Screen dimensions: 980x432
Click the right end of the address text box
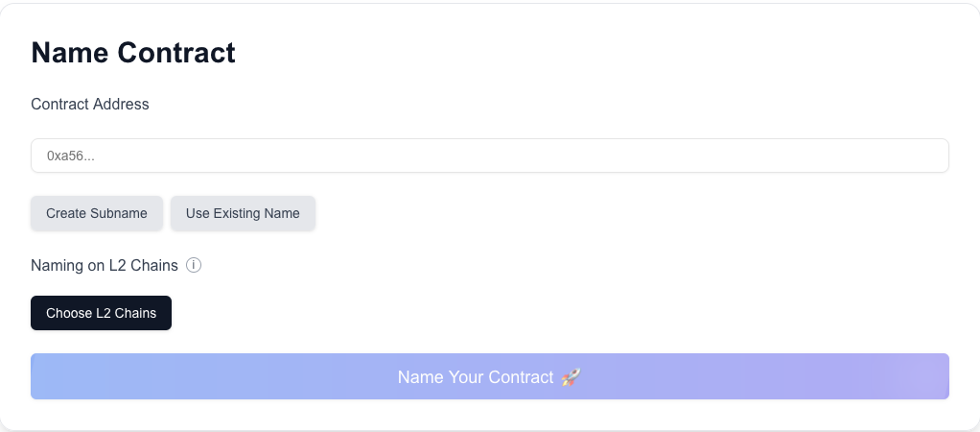pyautogui.click(x=921, y=156)
